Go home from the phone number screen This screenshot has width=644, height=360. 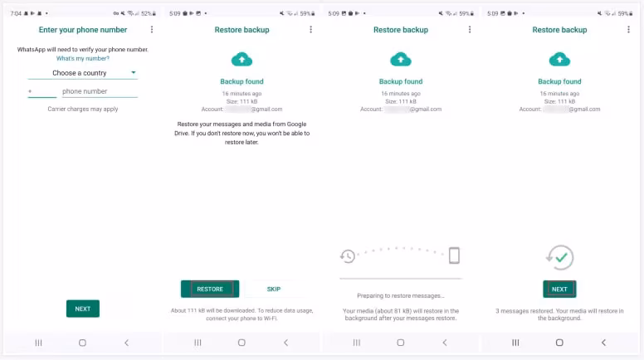point(82,343)
